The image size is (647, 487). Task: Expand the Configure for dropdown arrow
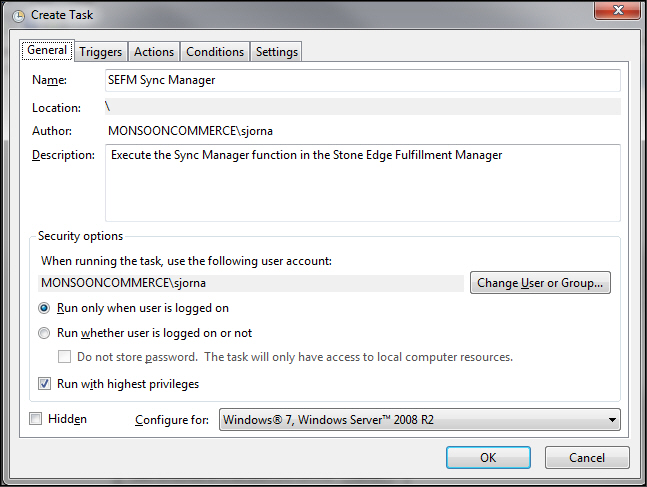coord(612,420)
